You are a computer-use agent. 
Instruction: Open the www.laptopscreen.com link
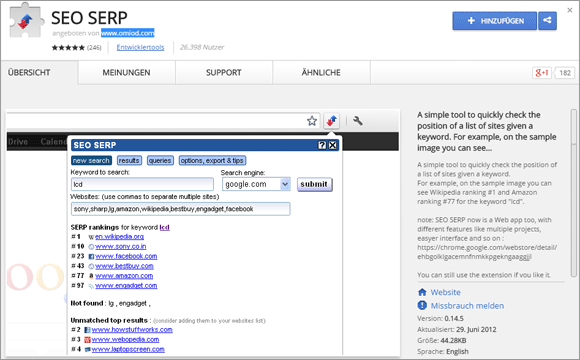coord(128,349)
